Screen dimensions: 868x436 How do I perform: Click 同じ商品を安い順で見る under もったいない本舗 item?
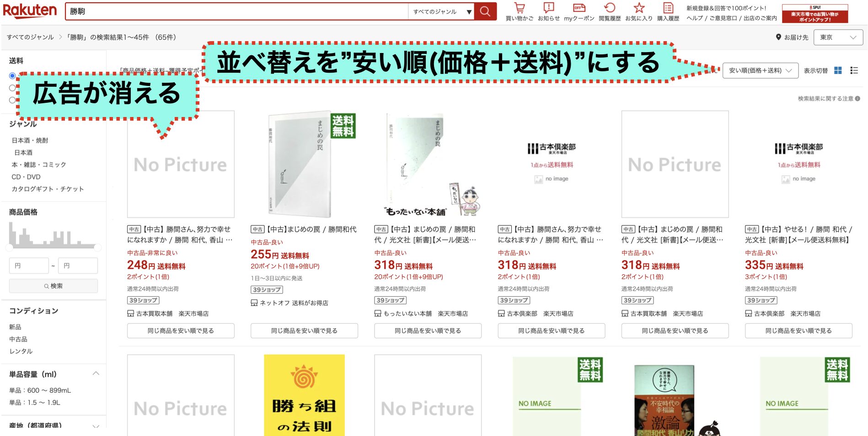point(428,331)
